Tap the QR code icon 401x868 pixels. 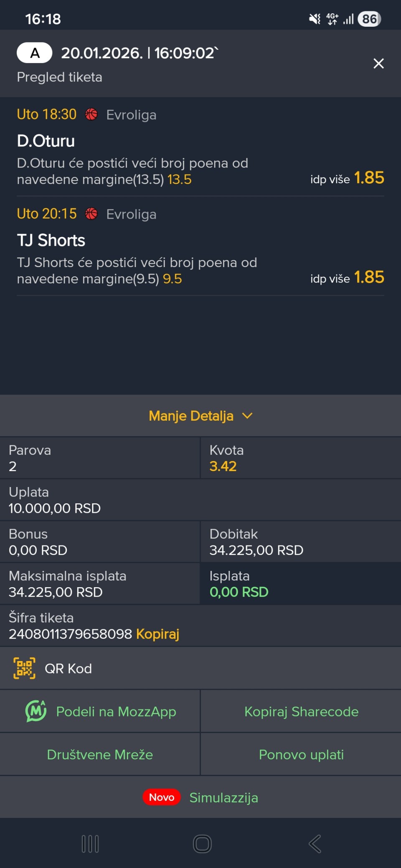pyautogui.click(x=24, y=668)
